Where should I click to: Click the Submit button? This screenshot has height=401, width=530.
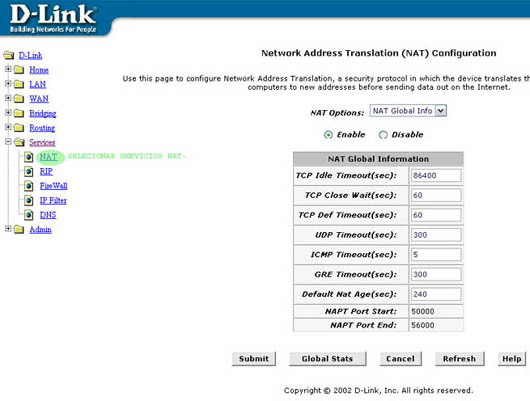coord(254,359)
